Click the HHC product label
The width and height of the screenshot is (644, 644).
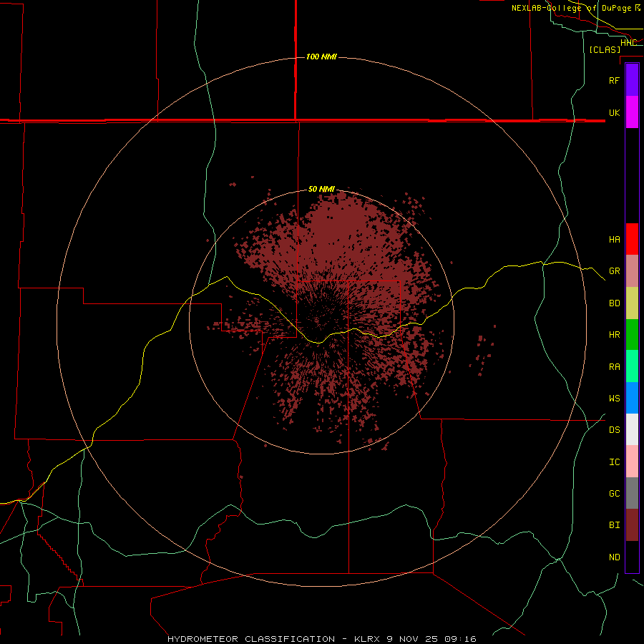coord(628,42)
